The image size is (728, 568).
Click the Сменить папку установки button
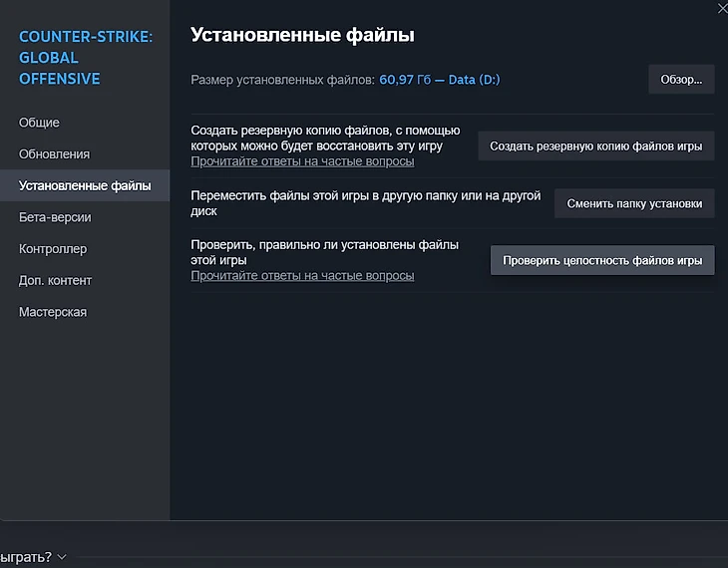[x=634, y=203]
